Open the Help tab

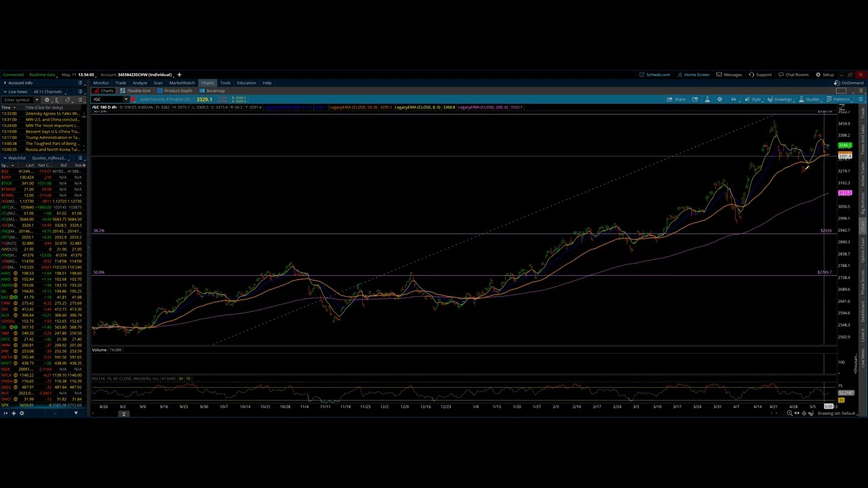pyautogui.click(x=267, y=83)
